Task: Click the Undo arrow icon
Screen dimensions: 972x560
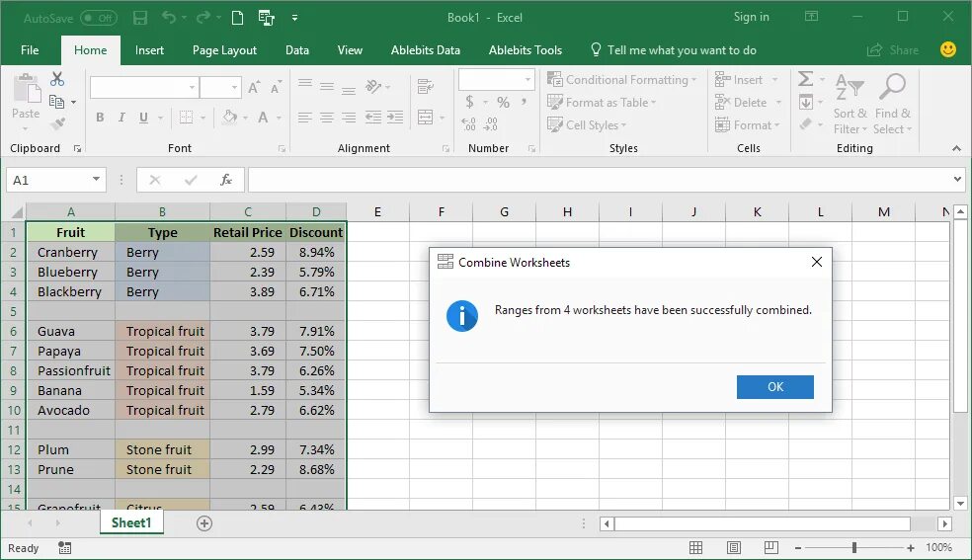Action: click(x=169, y=18)
